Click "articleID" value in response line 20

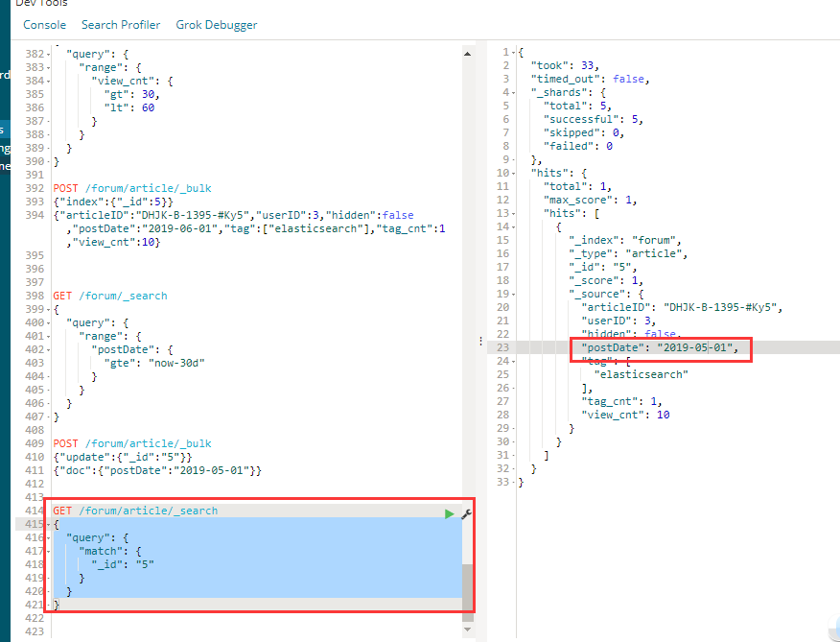[720, 307]
